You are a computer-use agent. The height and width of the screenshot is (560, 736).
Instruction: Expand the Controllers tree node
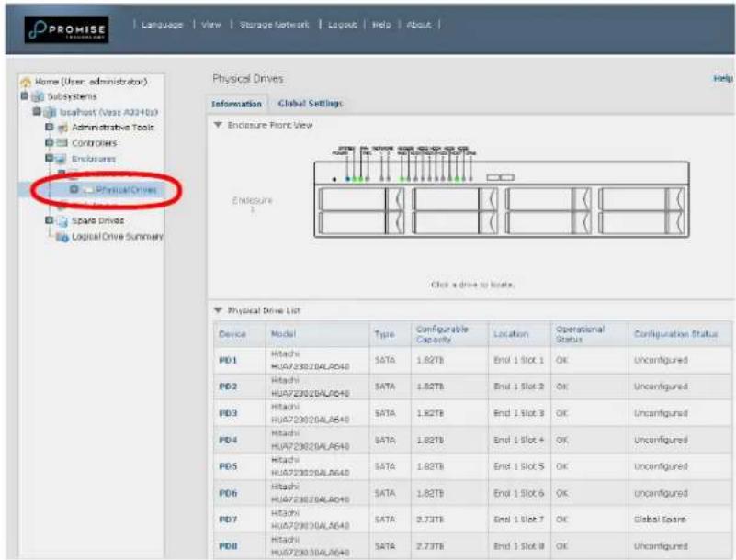coord(49,142)
